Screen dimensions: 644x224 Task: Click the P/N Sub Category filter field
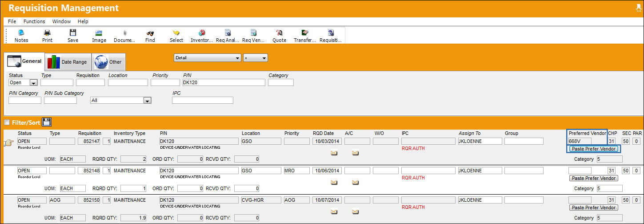pyautogui.click(x=60, y=100)
